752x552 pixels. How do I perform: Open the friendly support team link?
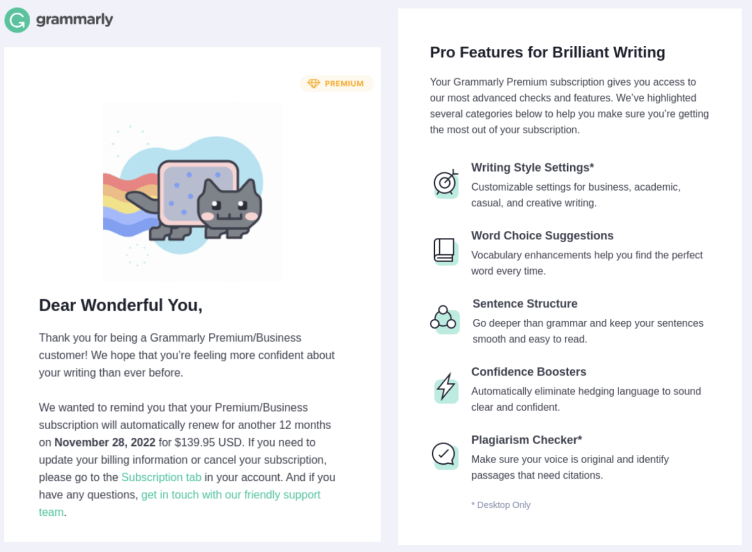coord(179,503)
